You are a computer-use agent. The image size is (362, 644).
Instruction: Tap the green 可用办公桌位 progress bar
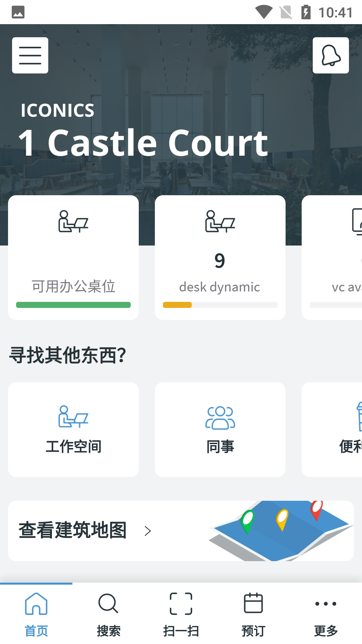[73, 305]
